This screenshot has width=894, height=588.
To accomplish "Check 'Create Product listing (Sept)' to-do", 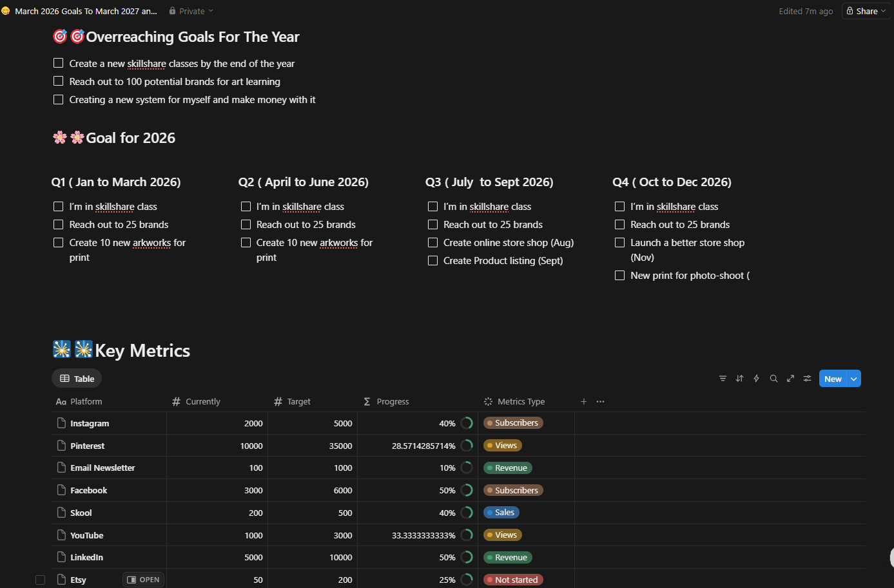I will (x=432, y=260).
